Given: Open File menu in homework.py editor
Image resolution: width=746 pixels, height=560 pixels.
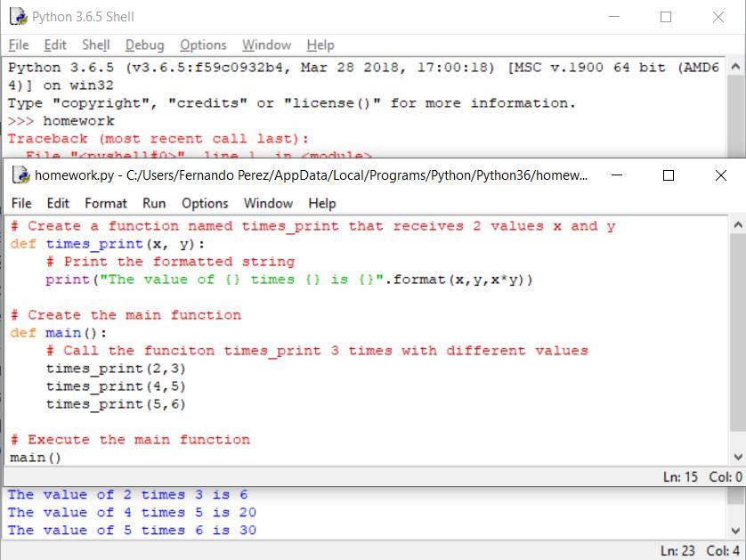Looking at the screenshot, I should [x=21, y=204].
